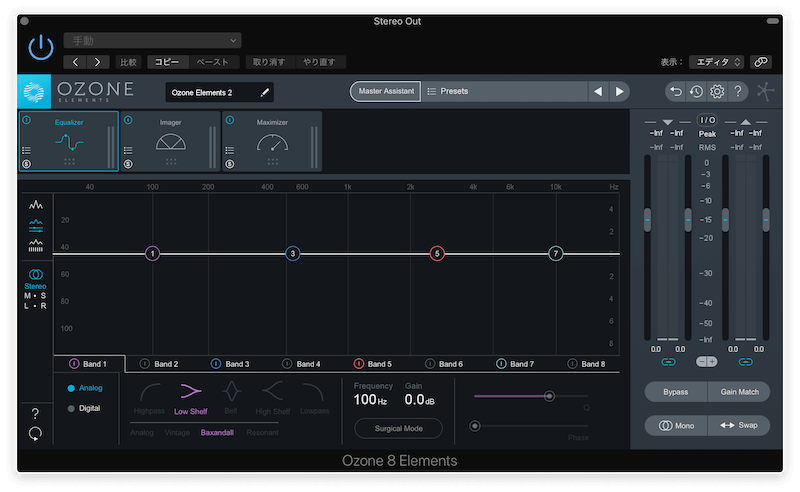This screenshot has height=492, width=800.
Task: Load next preset with right arrow
Action: coord(619,91)
